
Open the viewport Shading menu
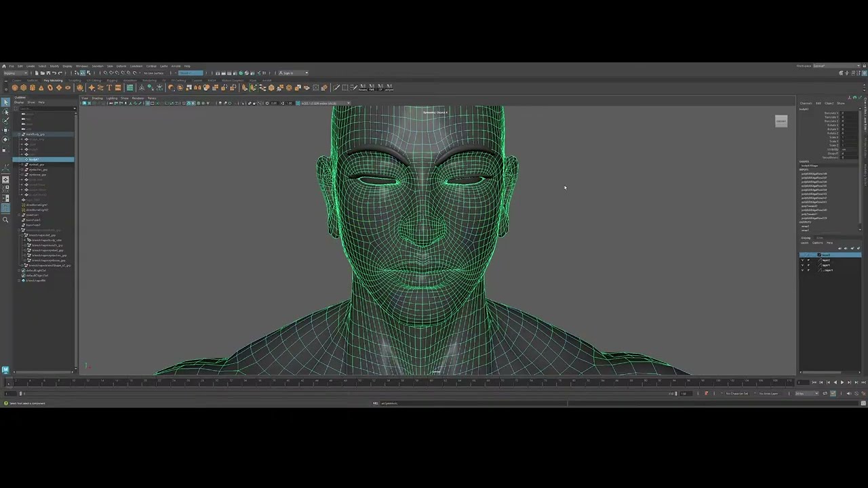(97, 98)
